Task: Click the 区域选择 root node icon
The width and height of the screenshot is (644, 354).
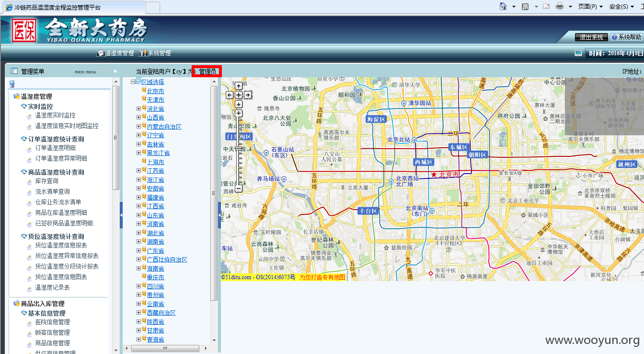Action: pyautogui.click(x=138, y=82)
